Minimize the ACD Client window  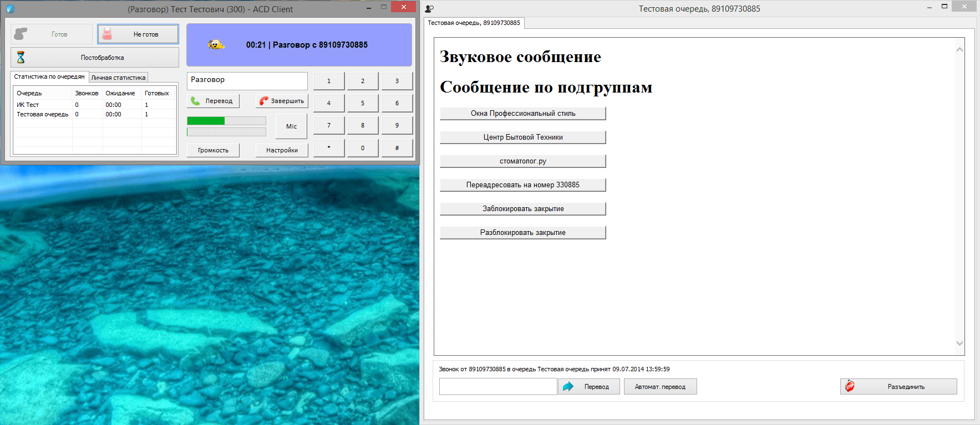(x=369, y=8)
